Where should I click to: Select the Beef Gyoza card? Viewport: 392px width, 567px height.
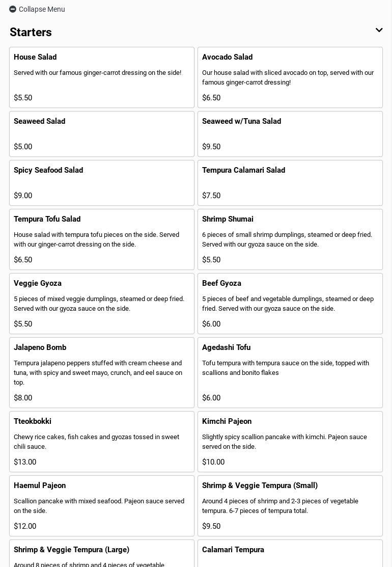click(x=290, y=304)
